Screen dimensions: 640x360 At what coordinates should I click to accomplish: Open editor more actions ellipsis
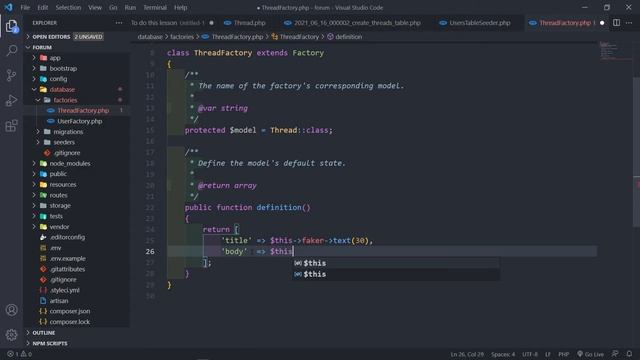(x=629, y=23)
